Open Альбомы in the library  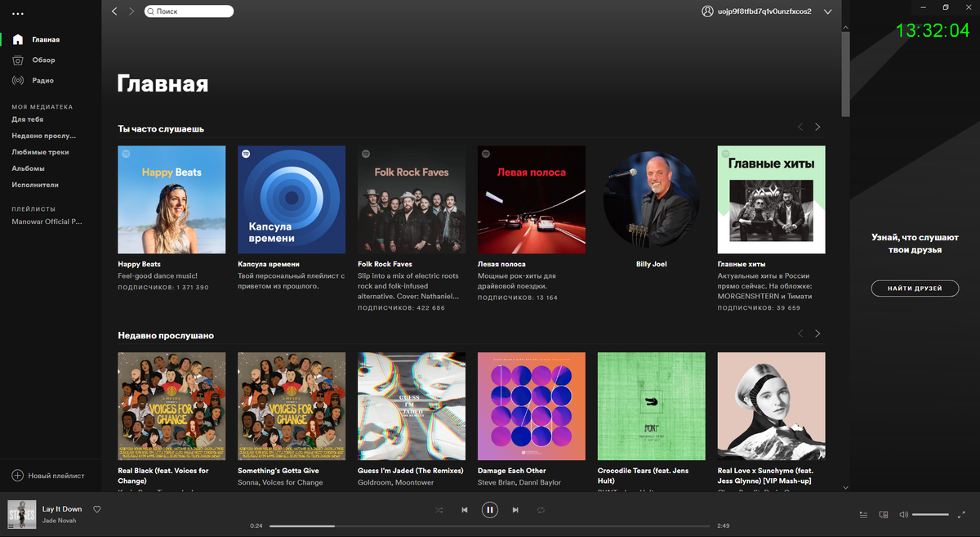pos(28,168)
